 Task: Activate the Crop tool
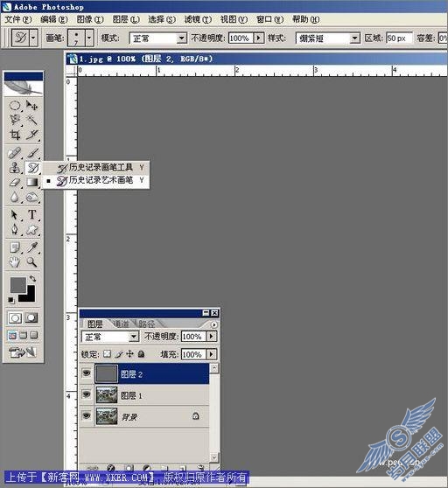click(x=15, y=135)
